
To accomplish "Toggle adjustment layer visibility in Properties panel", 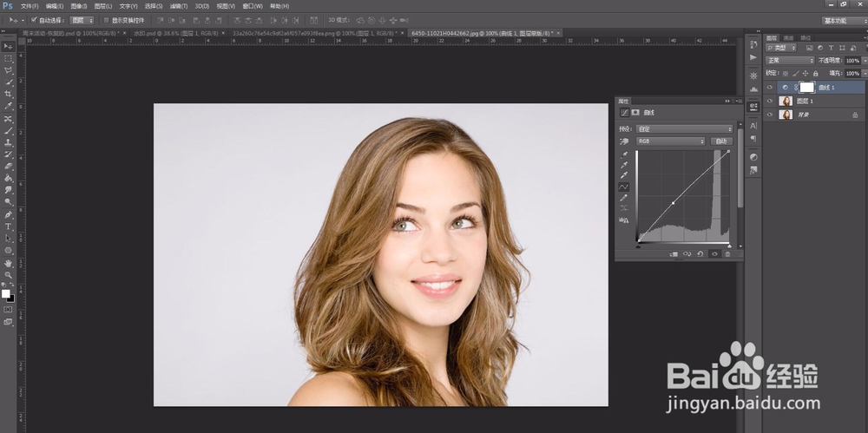I will tap(714, 254).
